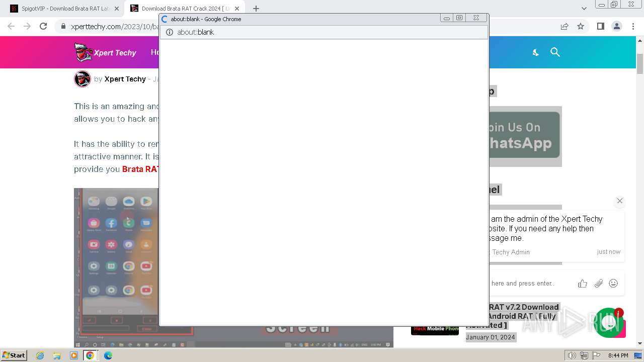This screenshot has height=362, width=644.
Task: Reload the xperttechy.com page
Action: point(43,26)
